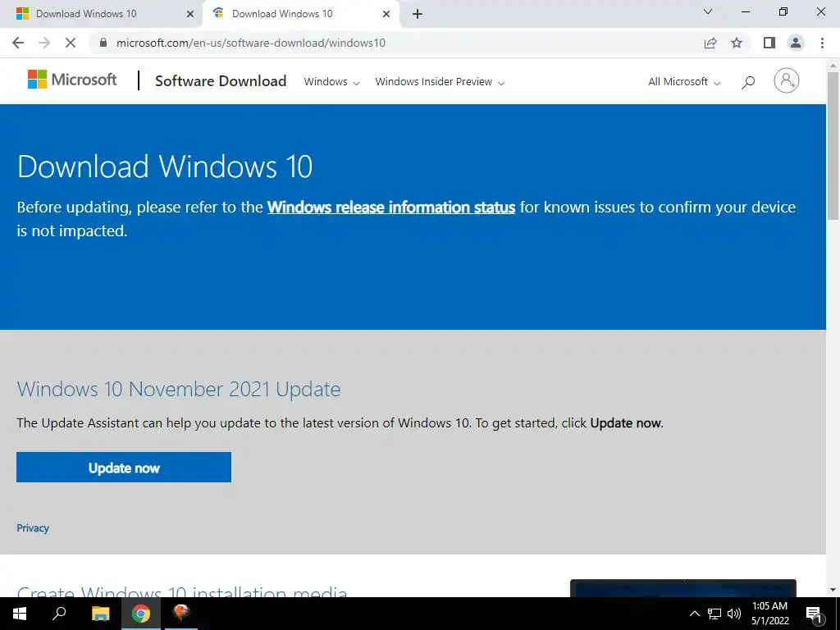Open network status tray icon

tap(714, 614)
